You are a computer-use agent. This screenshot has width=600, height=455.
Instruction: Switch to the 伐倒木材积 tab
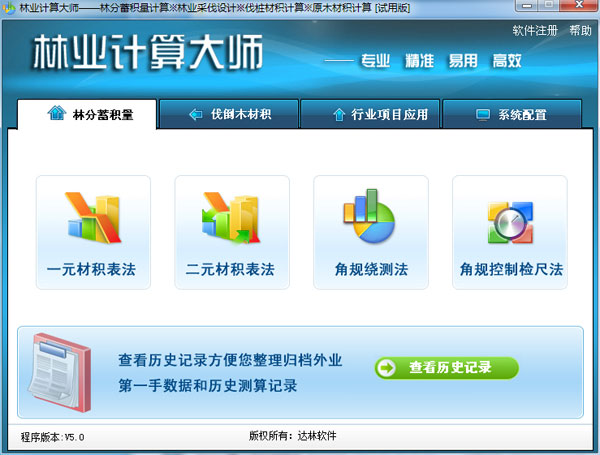click(229, 114)
